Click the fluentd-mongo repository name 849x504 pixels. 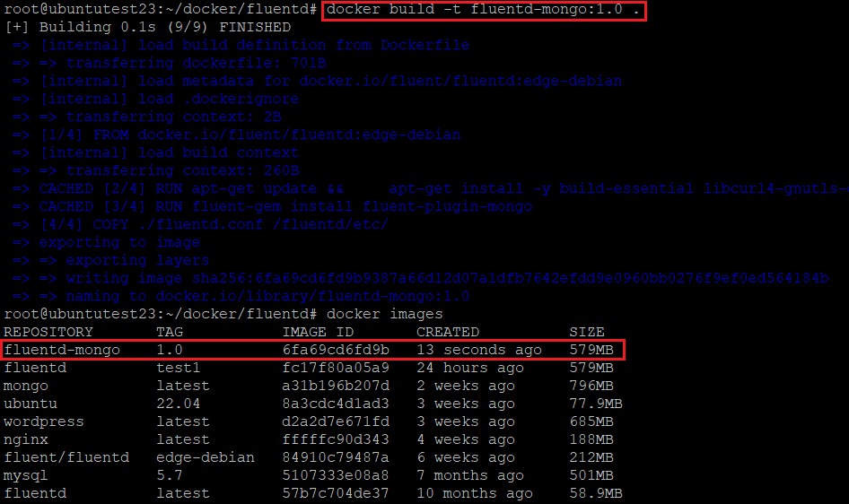click(x=62, y=350)
